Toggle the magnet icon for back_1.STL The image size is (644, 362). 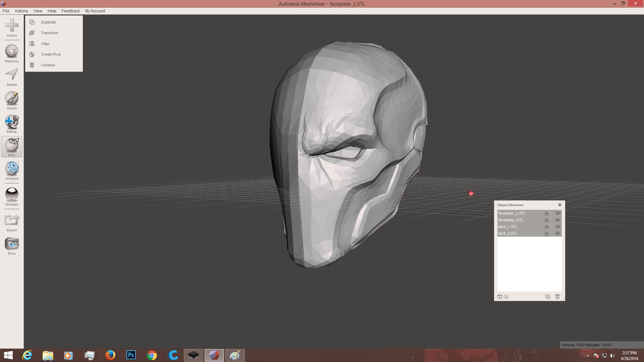pos(546,227)
